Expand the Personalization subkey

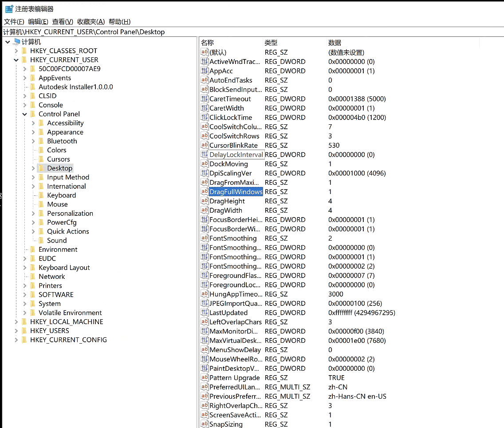click(x=34, y=214)
